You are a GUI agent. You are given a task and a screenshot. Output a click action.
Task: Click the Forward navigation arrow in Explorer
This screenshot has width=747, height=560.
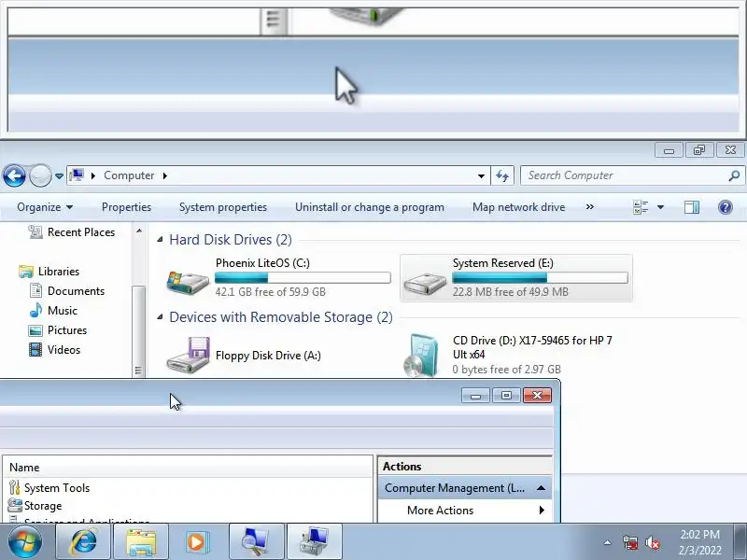coord(40,175)
